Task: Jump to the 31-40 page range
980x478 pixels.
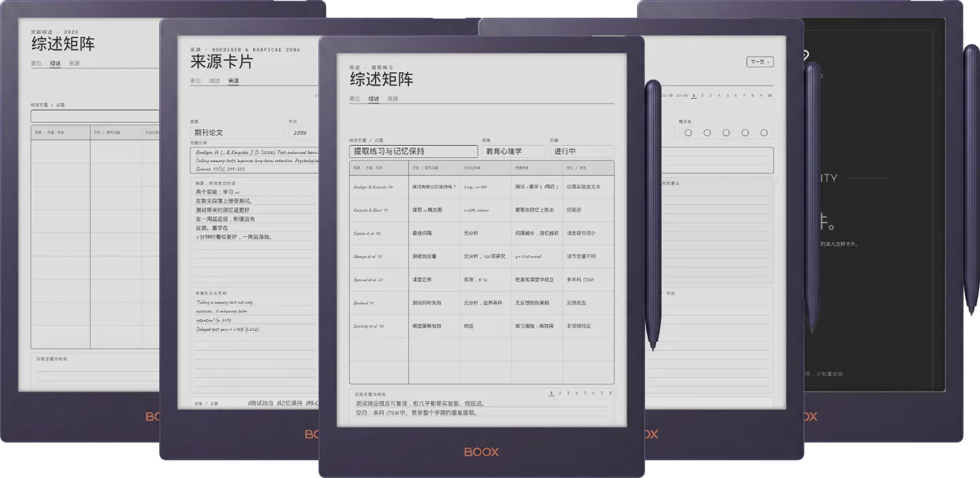Action: pos(683,95)
